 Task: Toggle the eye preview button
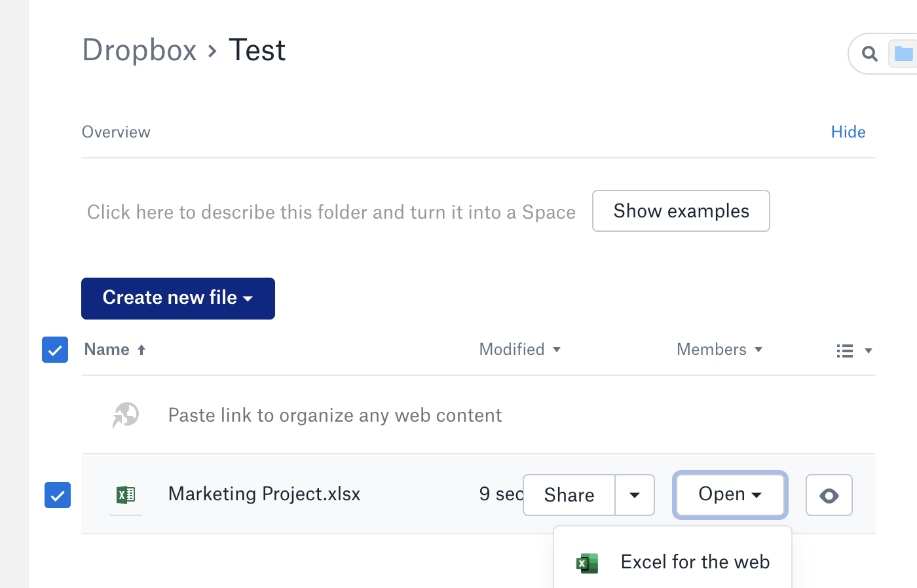829,495
